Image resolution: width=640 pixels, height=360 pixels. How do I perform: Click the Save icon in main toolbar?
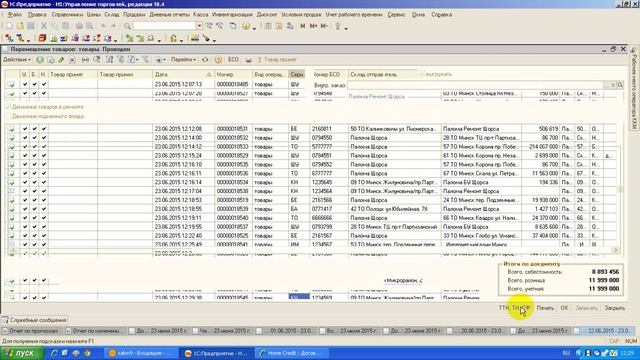(31, 26)
